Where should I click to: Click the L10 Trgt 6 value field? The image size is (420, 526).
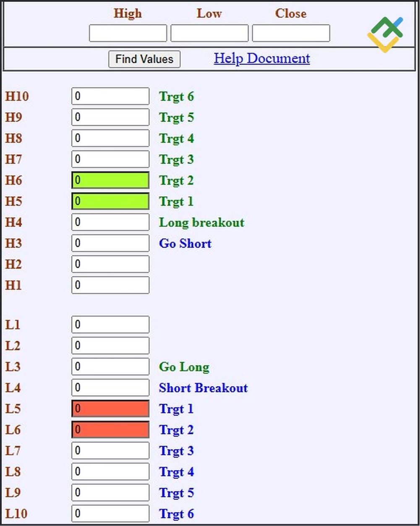tap(110, 513)
